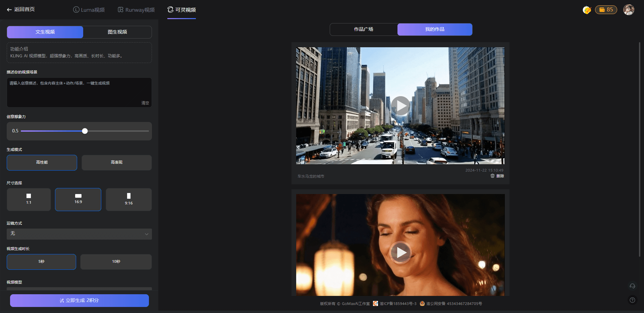Screen dimensions: 644x313
Task: Select 高表现 generation mode
Action: click(x=117, y=163)
